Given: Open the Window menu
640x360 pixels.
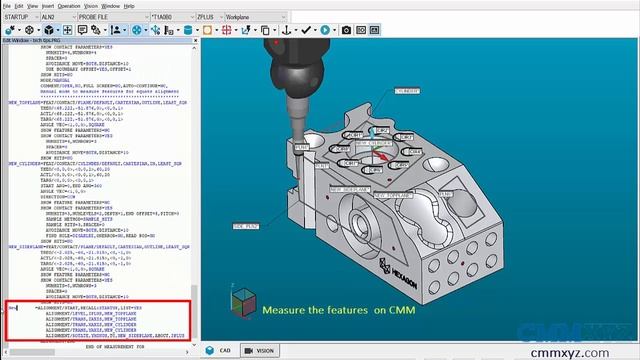Looking at the screenshot, I should [x=110, y=6].
